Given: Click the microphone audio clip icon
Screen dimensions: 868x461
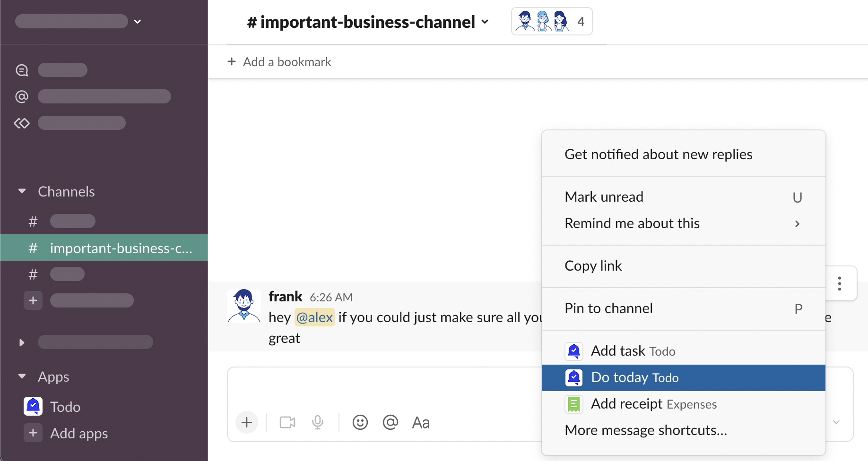Looking at the screenshot, I should tap(318, 422).
